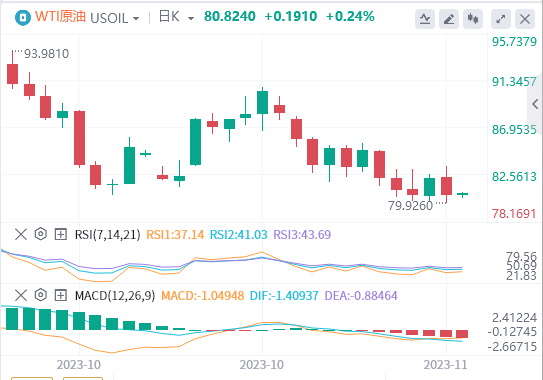Screen dimensions: 543x380
Task: Open RSI indicator settings
Action: point(41,234)
